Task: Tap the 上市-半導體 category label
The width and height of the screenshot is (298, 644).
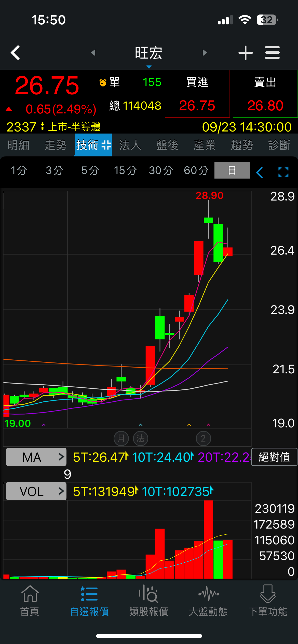Action: pos(74,127)
